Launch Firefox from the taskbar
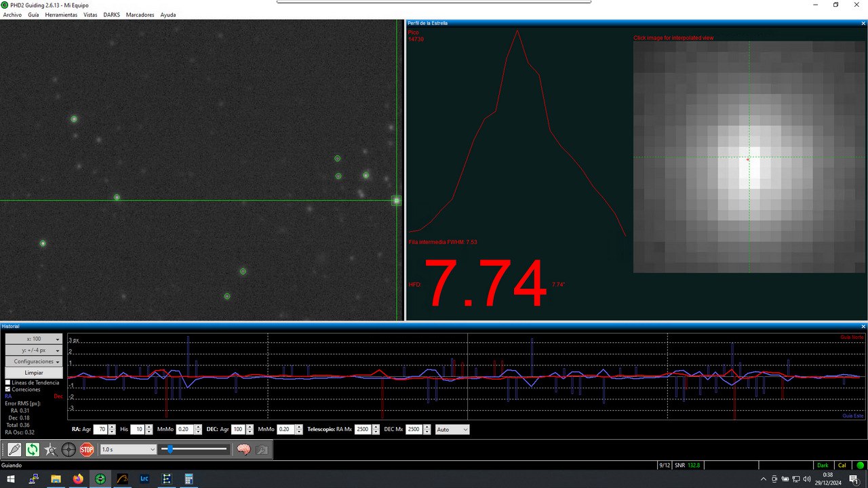Screen dimensions: 868x488 pos(77,479)
